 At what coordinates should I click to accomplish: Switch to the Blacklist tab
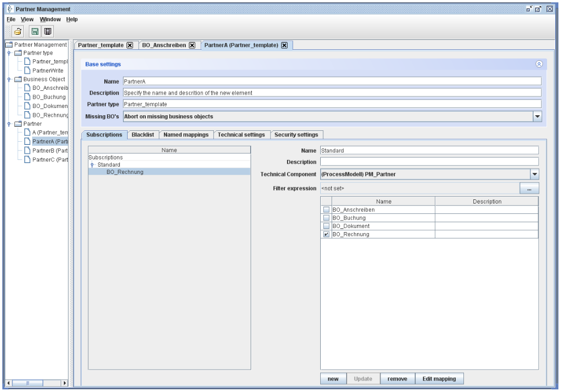tap(142, 134)
